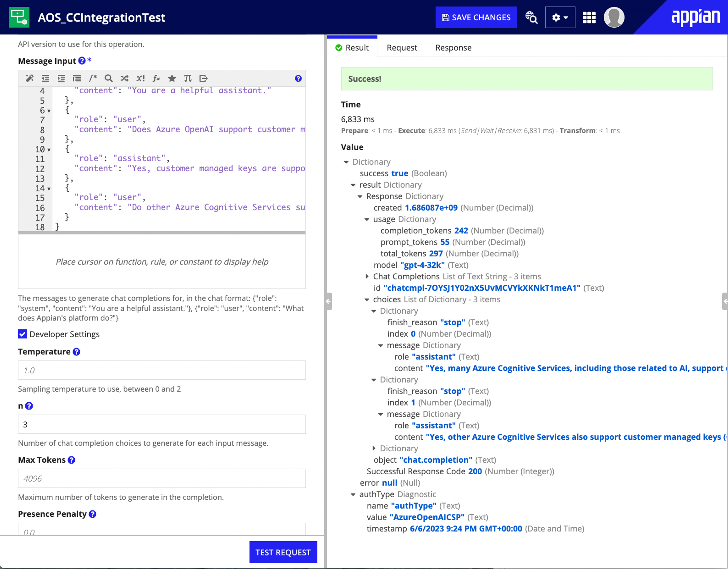Open the editor help question mark icon

pyautogui.click(x=298, y=78)
